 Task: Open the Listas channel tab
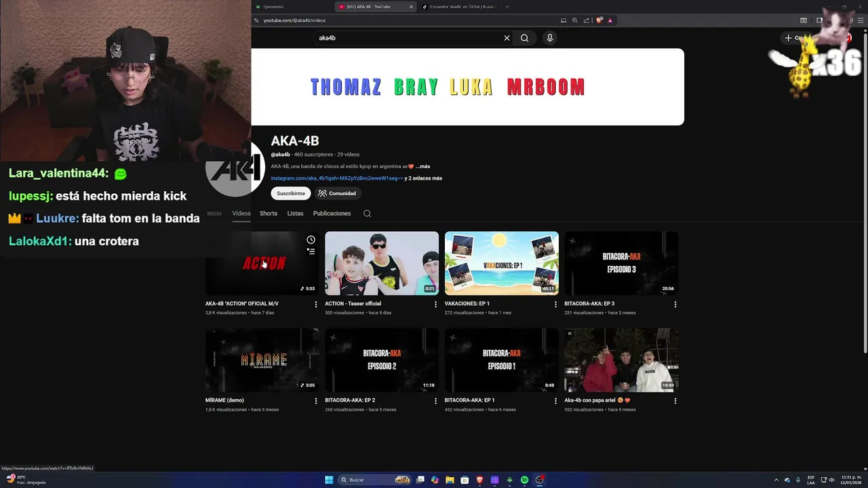[295, 213]
